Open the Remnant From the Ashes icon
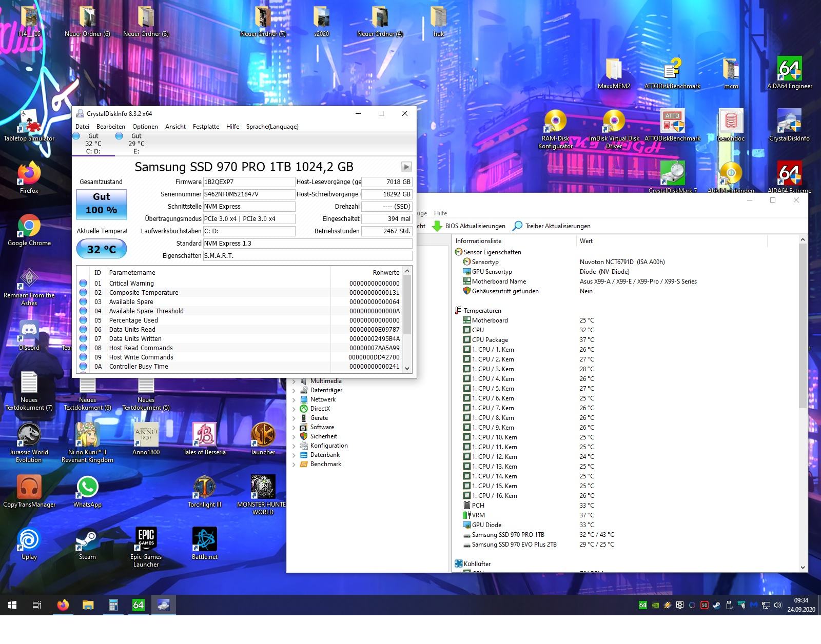Viewport: 821px width, 644px height. click(29, 286)
